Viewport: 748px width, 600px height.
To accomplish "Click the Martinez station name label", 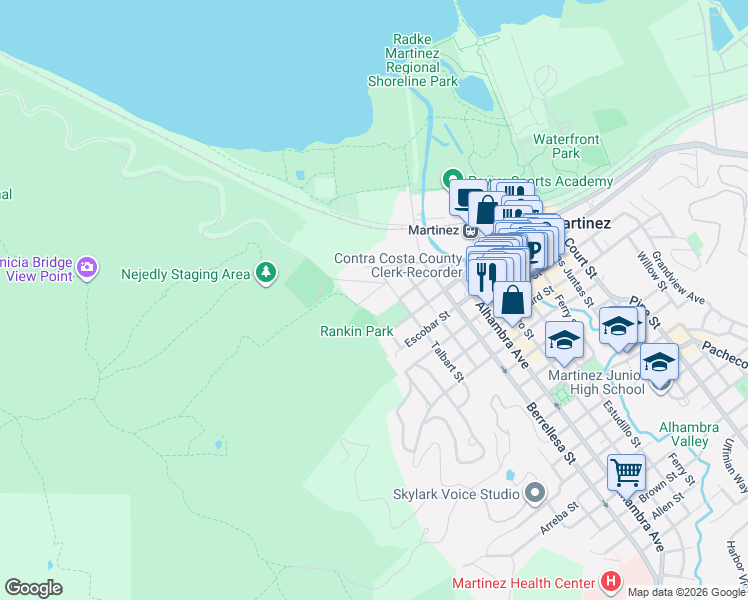I will tap(434, 230).
